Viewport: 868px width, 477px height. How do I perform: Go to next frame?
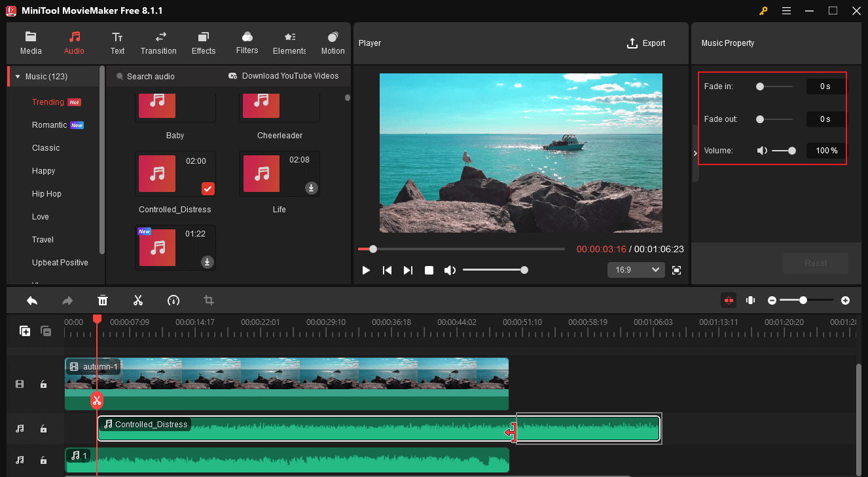pos(408,271)
